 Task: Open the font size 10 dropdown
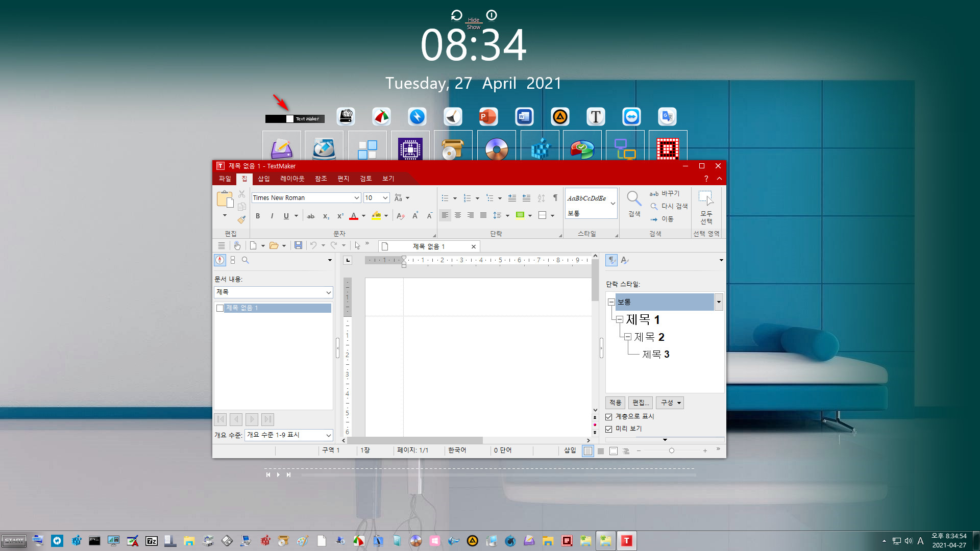tap(385, 198)
